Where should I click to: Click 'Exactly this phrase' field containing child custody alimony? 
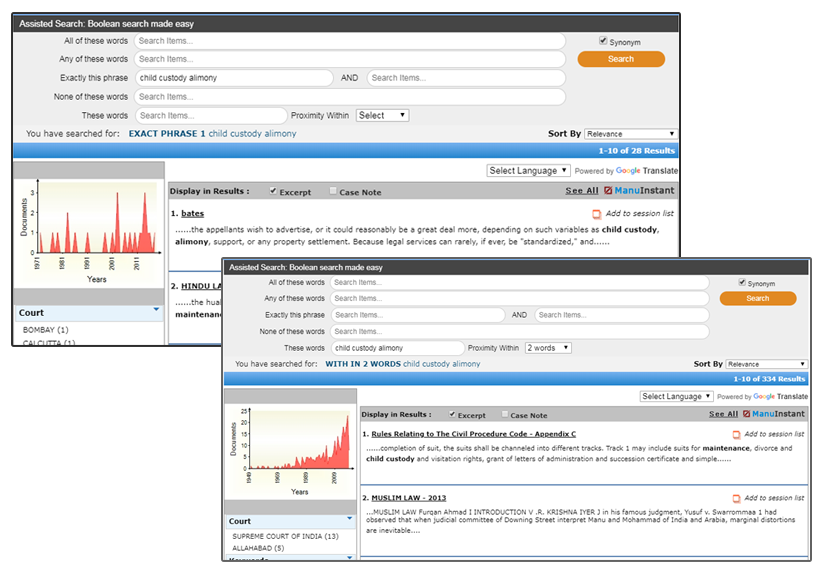234,78
